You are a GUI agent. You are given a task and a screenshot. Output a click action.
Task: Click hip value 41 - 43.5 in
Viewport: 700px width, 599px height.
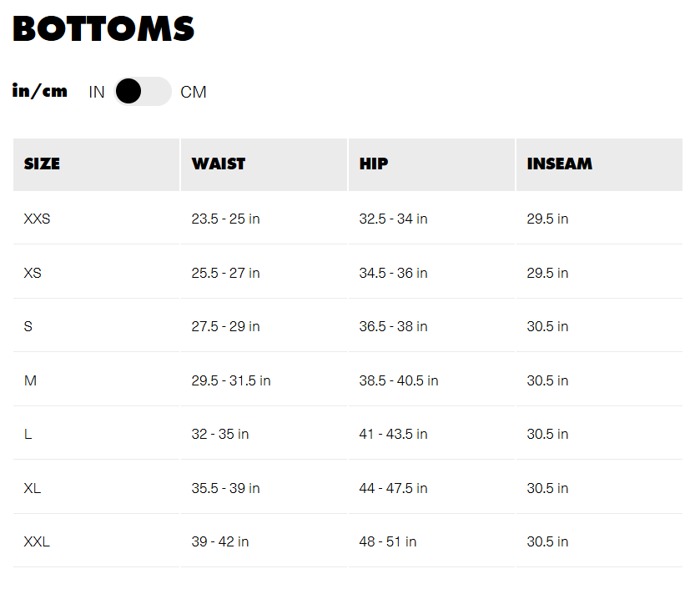pos(393,435)
